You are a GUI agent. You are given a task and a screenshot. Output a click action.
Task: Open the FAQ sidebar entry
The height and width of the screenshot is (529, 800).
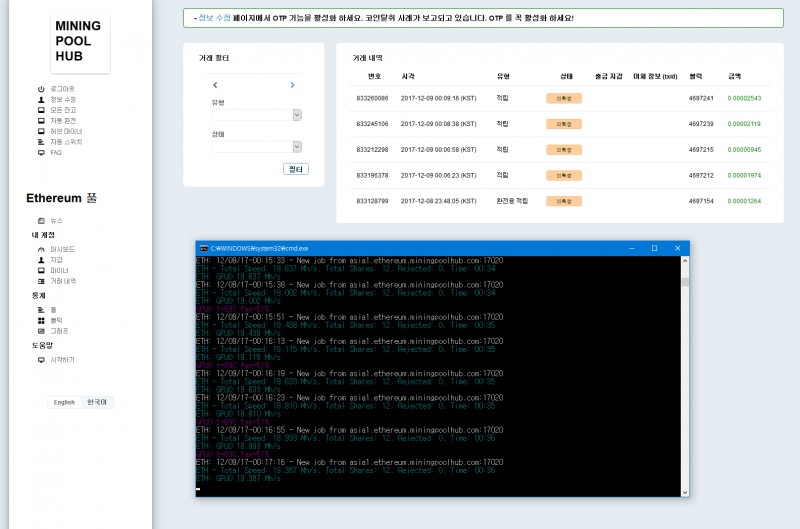pos(55,153)
